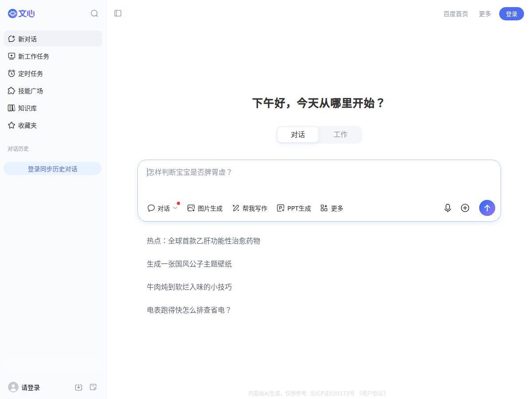Open 技能广场 from the sidebar

[53, 91]
